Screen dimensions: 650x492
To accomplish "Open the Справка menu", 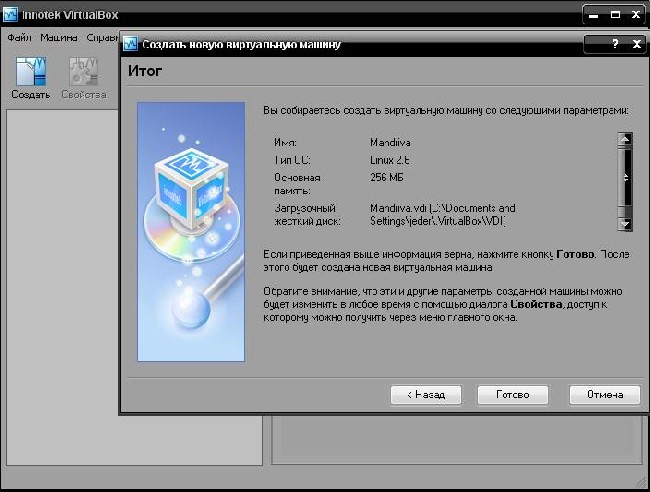I will pyautogui.click(x=102, y=38).
